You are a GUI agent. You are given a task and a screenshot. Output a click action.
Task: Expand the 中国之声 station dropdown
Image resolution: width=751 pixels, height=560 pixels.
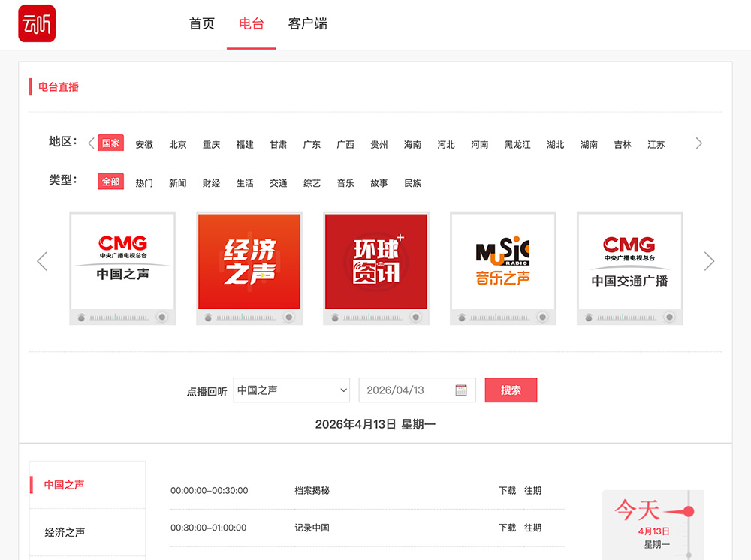(x=291, y=390)
